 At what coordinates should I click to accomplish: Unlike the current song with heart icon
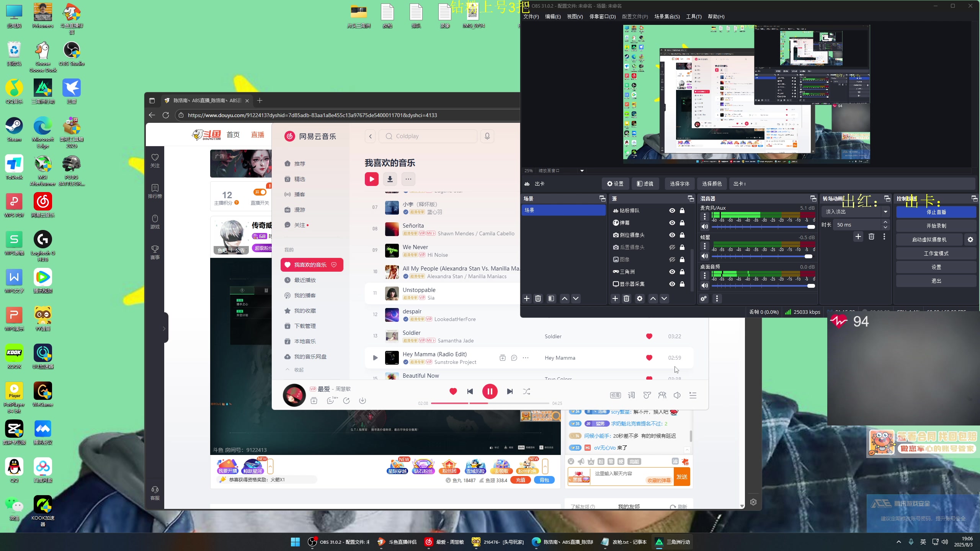[453, 391]
